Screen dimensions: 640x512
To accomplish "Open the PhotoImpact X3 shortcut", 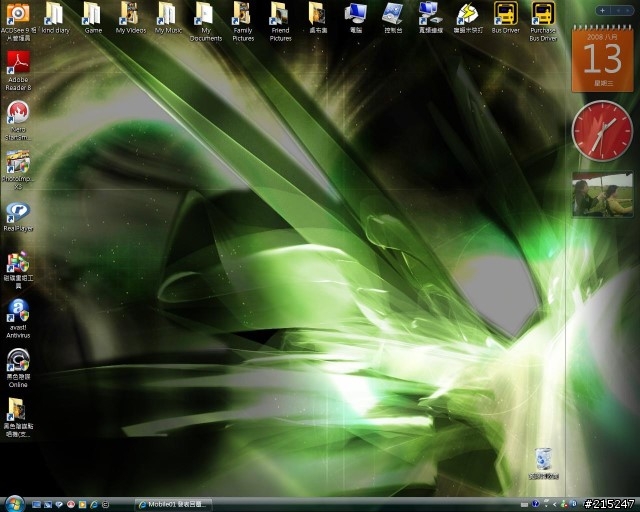I will (x=17, y=162).
